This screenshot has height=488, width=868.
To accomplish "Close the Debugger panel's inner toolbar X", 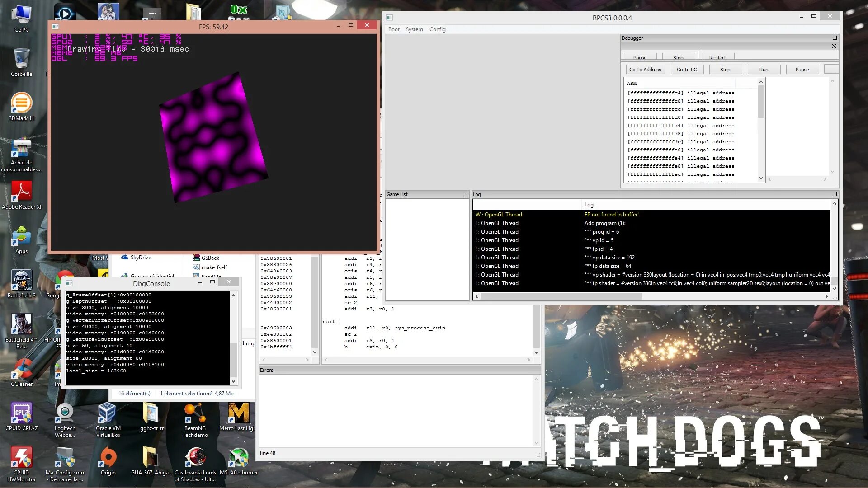I will 834,46.
